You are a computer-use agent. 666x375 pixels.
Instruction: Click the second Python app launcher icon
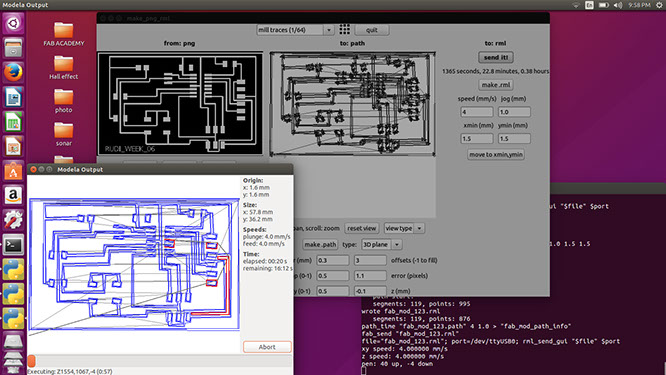(x=13, y=294)
